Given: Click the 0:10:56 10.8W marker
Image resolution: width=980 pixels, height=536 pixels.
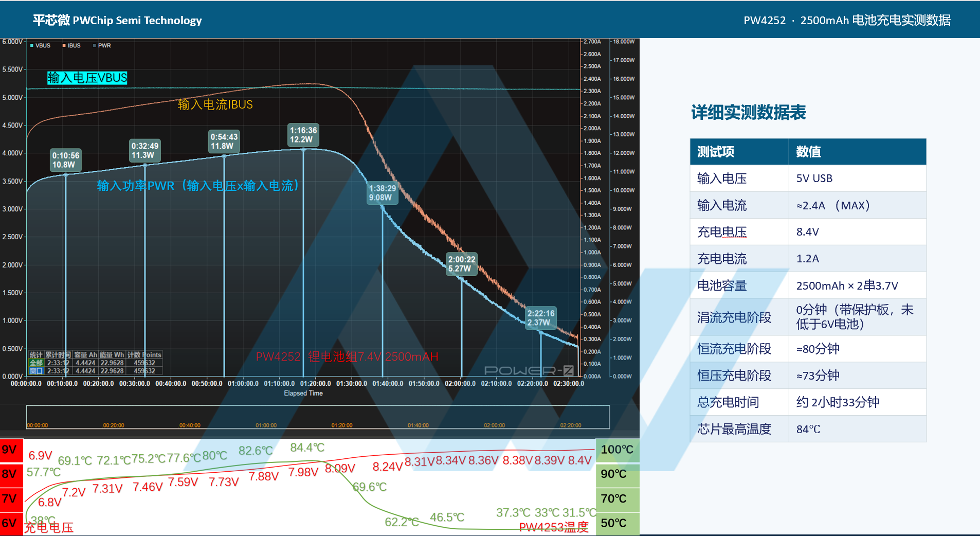Looking at the screenshot, I should 66,160.
